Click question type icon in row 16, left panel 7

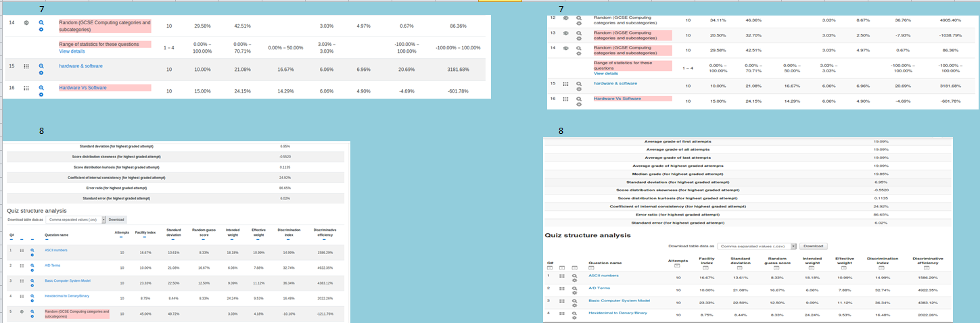tap(26, 88)
